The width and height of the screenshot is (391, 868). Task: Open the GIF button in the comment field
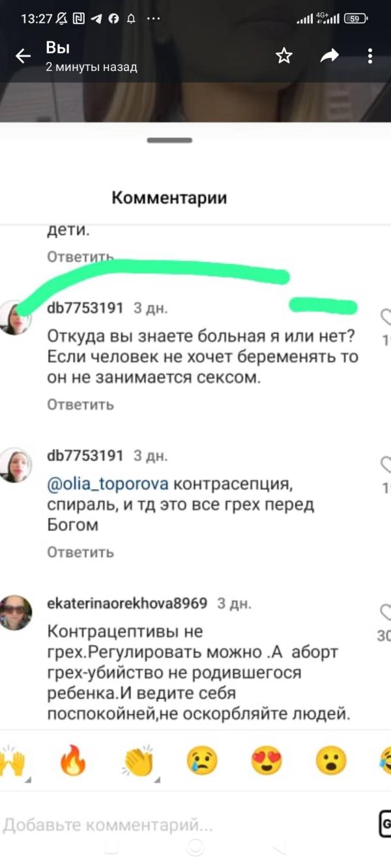point(384,824)
